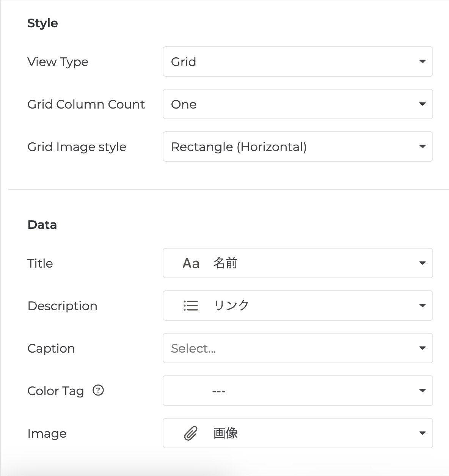Click the caret arrow of the Caption selector
The image size is (449, 476).
click(x=422, y=348)
